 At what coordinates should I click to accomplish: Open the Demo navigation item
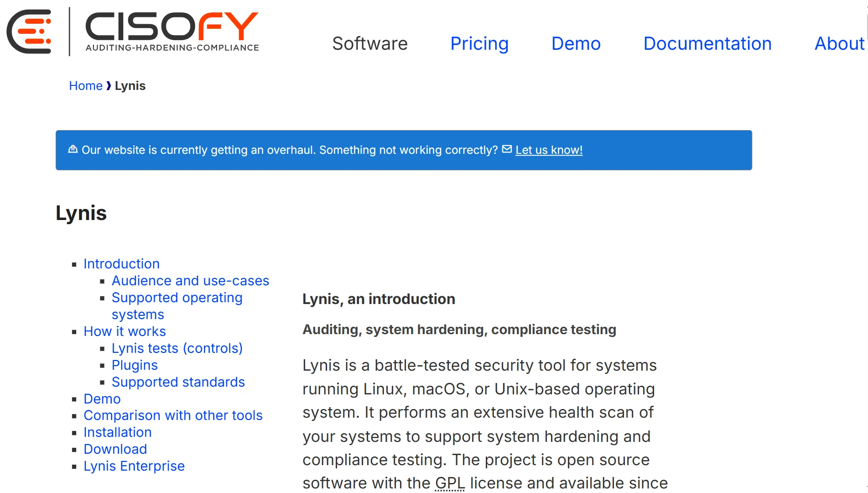[576, 43]
